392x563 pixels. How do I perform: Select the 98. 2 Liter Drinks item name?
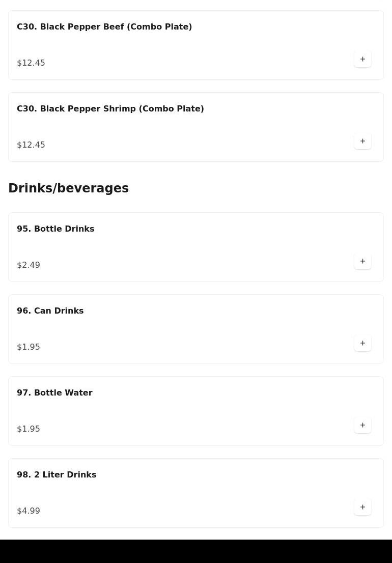(57, 475)
